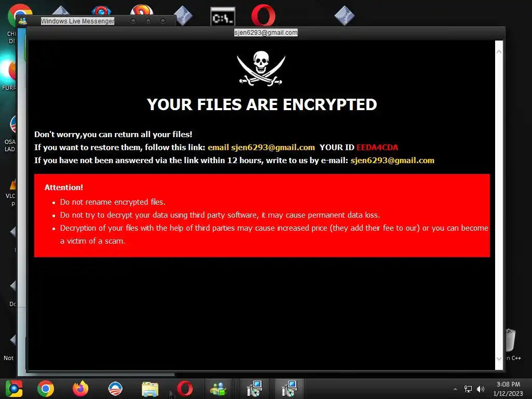
Task: Click the scrollbar down arrow in ransom note
Action: pos(499,358)
